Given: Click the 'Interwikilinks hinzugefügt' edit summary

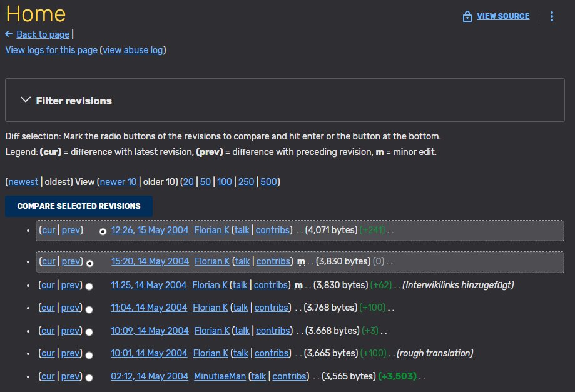Looking at the screenshot, I should tap(458, 285).
